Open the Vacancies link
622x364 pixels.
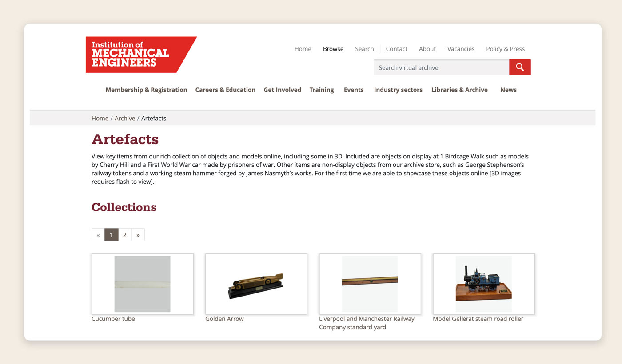(x=461, y=49)
